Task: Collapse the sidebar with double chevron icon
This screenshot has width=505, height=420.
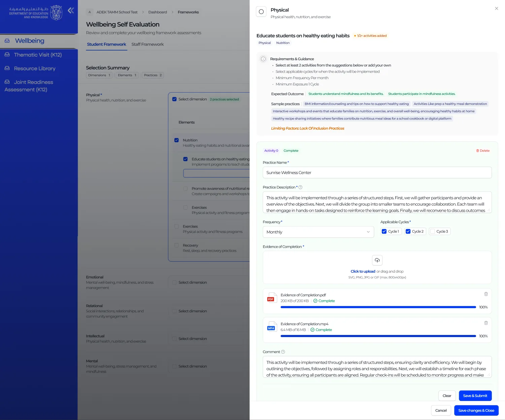Action: pyautogui.click(x=71, y=10)
